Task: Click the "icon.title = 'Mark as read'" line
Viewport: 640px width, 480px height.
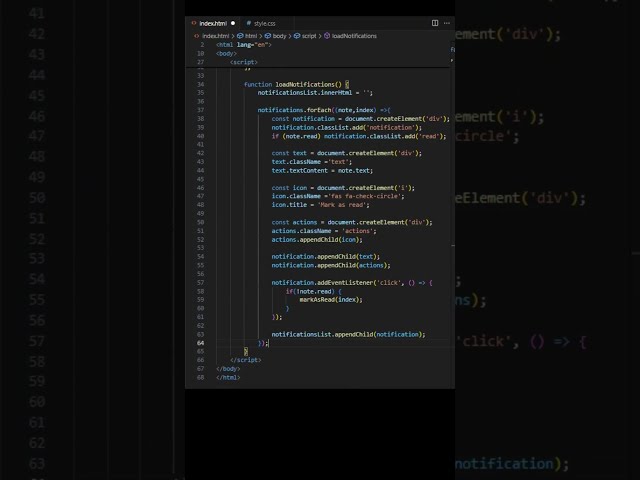Action: (x=320, y=205)
